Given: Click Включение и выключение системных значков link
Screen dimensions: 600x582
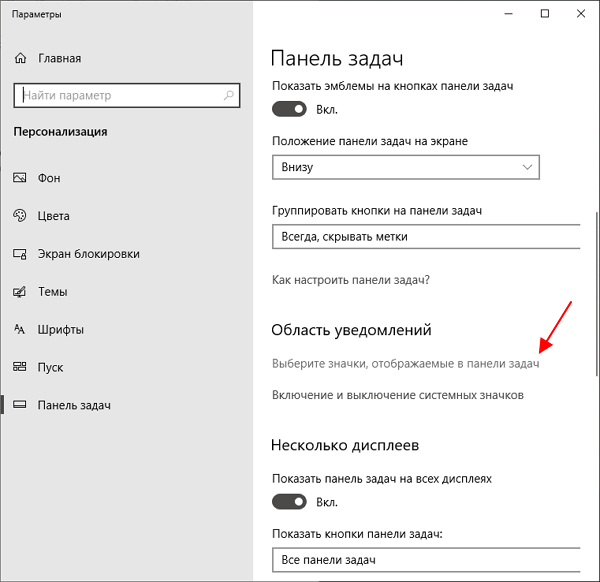Looking at the screenshot, I should point(398,395).
